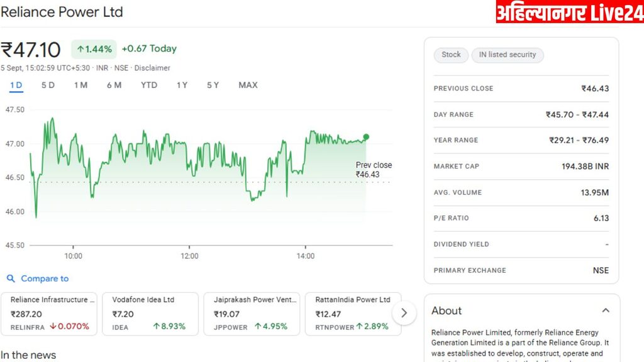Open the Reliance Infrastructure stock card
This screenshot has height=362, width=644.
[x=49, y=313]
